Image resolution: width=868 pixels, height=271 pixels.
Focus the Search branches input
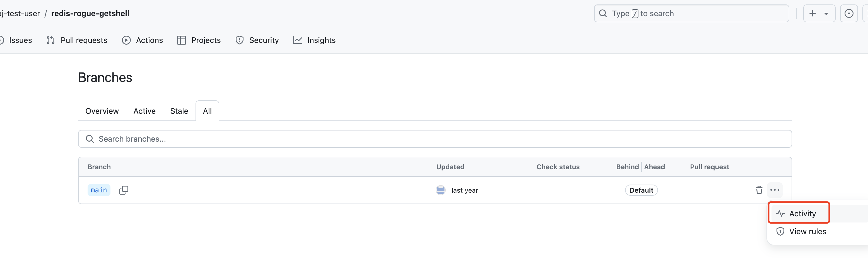pos(435,139)
